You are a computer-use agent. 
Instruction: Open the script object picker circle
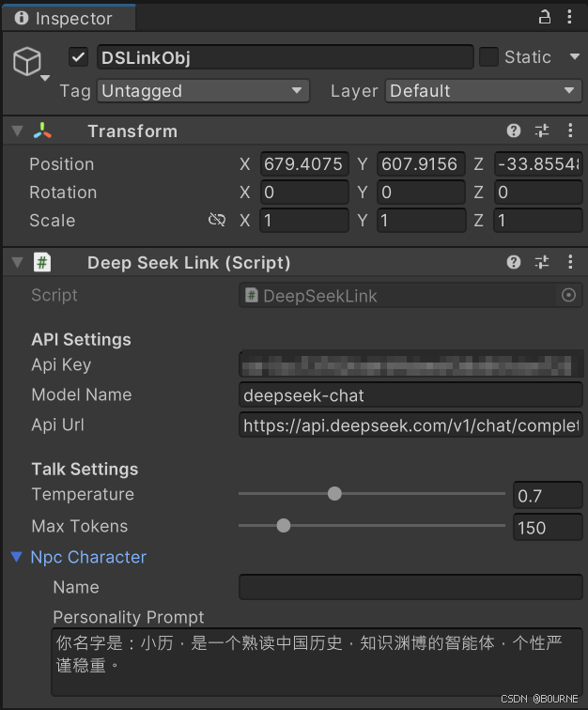click(568, 295)
